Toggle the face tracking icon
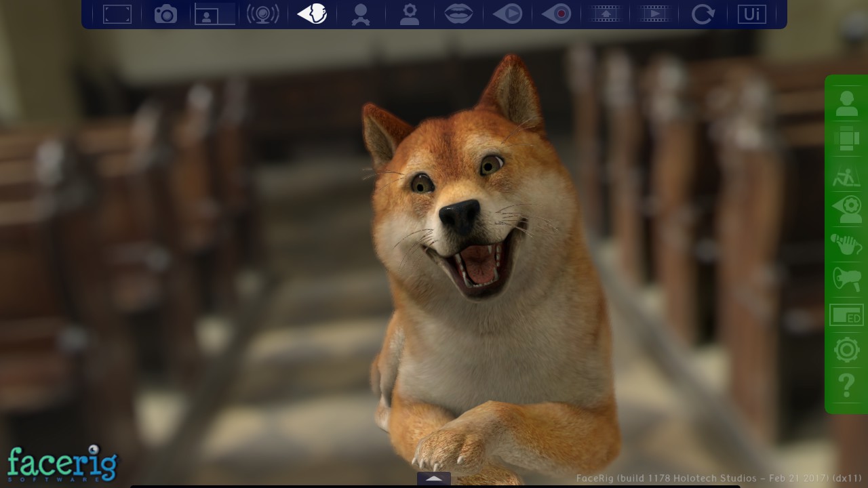The image size is (868, 488). click(313, 14)
